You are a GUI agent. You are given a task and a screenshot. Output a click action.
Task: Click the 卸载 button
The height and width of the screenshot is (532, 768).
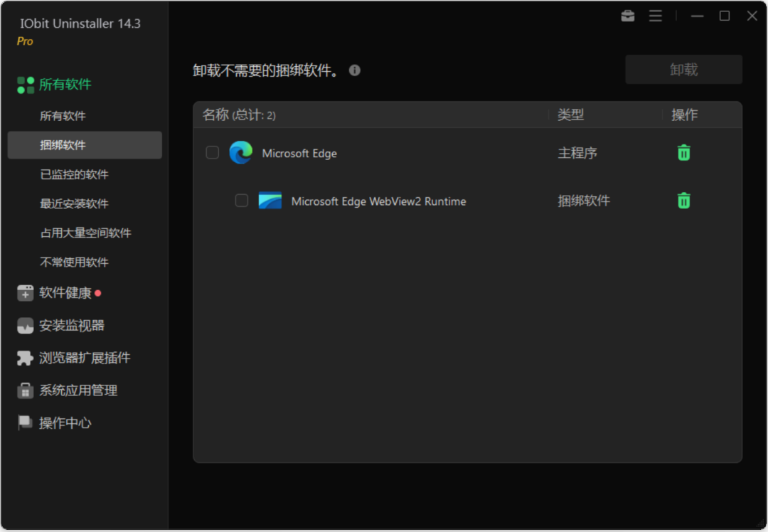tap(684, 70)
